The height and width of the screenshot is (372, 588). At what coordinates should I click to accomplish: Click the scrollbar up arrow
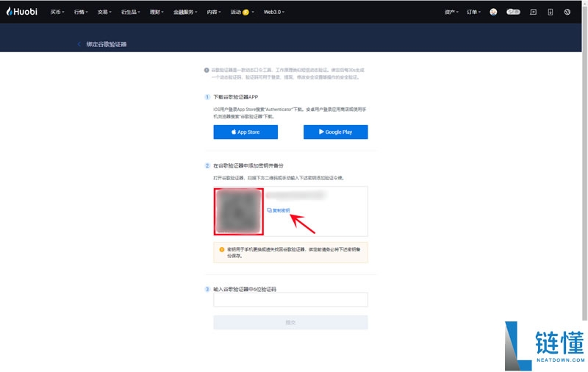584,2
